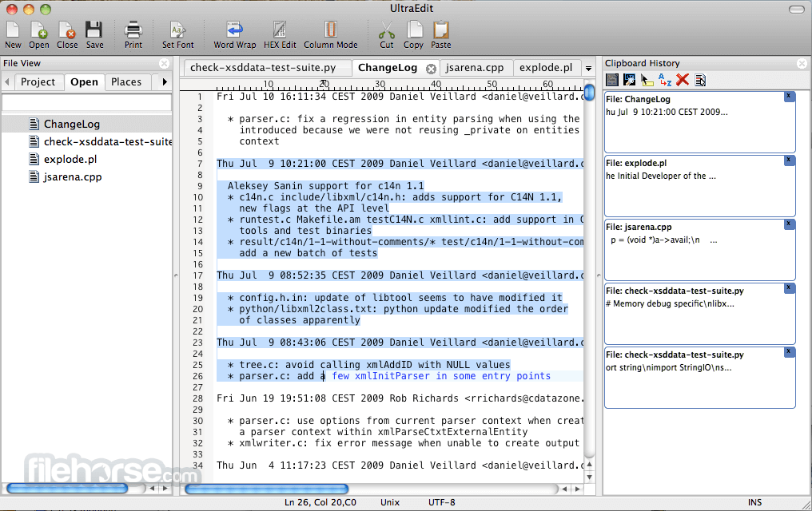Open the editor tab list dropdown

coord(588,69)
